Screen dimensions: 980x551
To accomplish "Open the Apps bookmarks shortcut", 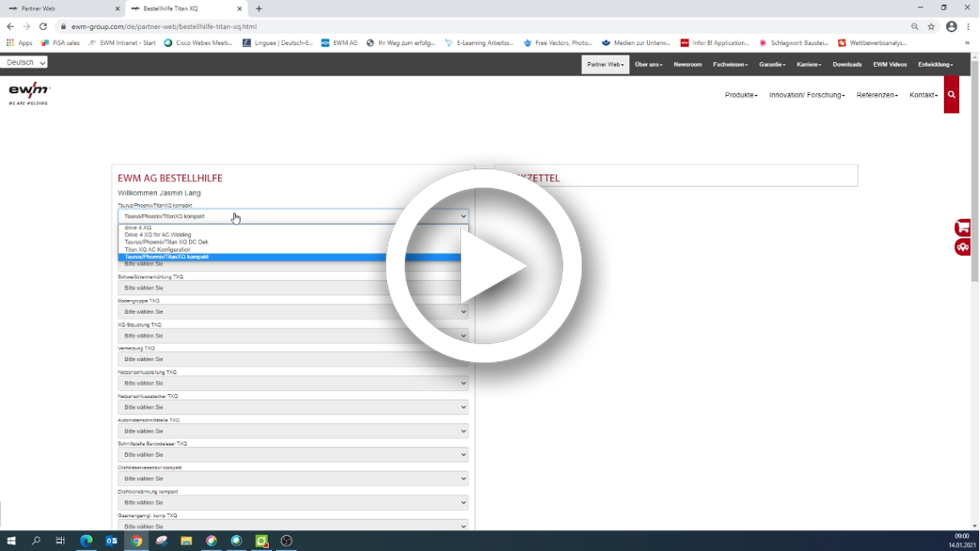I will pos(19,43).
